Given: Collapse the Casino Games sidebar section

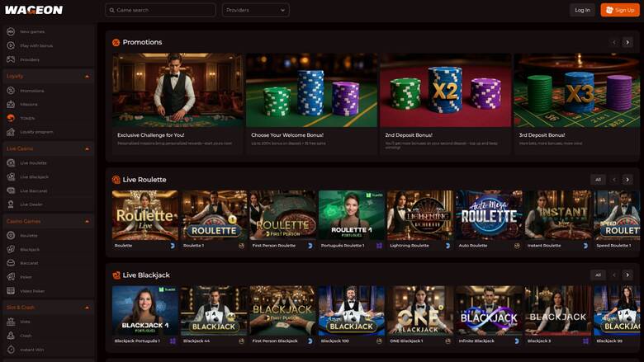Looking at the screenshot, I should (87, 221).
